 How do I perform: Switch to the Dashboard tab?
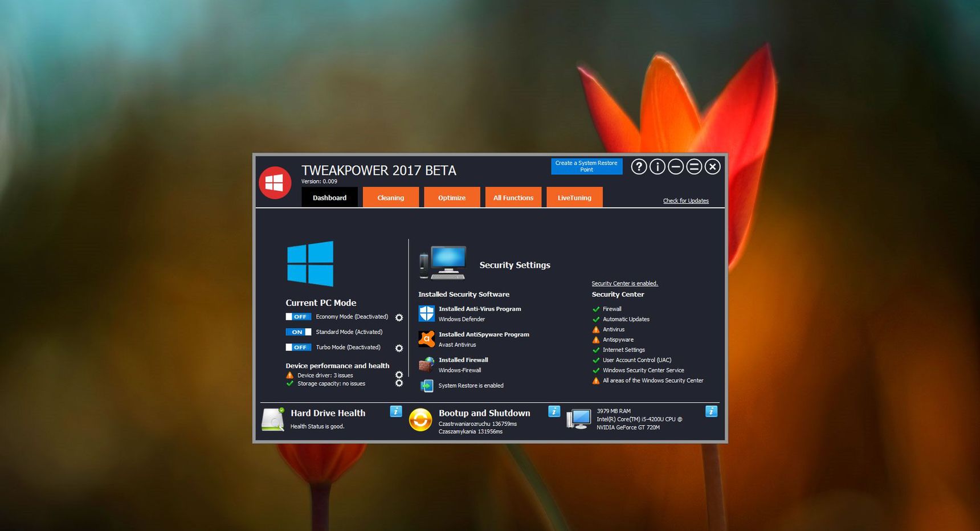329,197
